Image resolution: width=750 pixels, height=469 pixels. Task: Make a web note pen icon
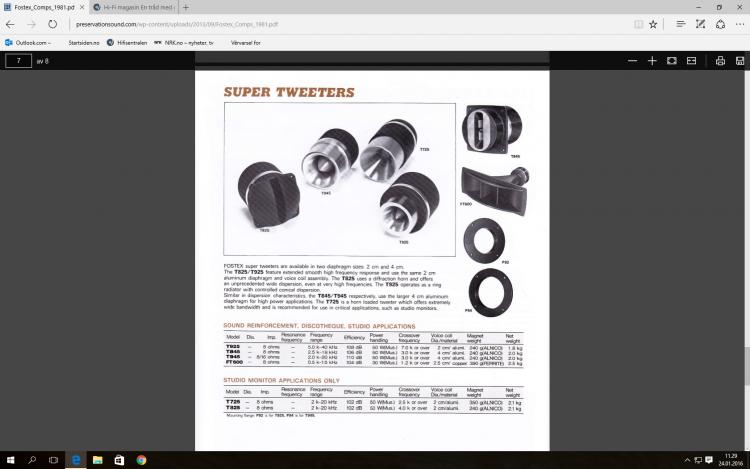click(x=701, y=24)
